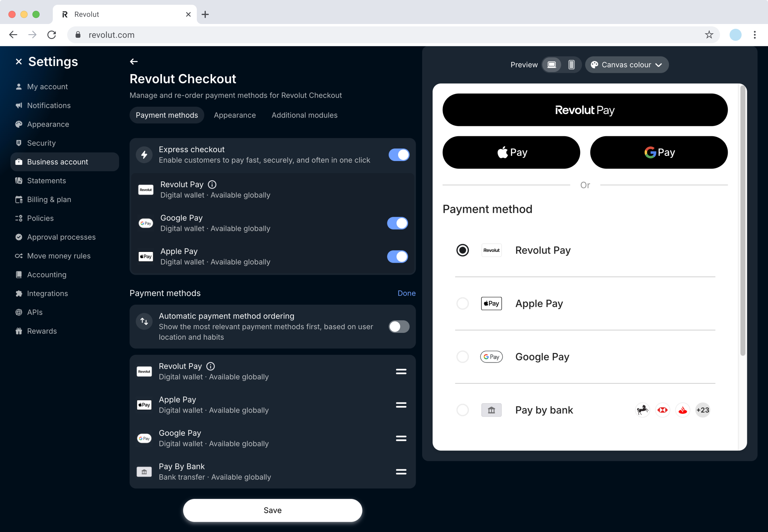This screenshot has width=768, height=532.
Task: Switch to the Appearance tab
Action: [235, 115]
